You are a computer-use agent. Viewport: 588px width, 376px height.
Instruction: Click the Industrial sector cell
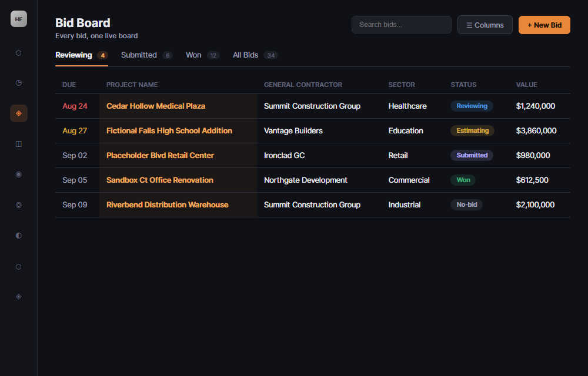405,205
